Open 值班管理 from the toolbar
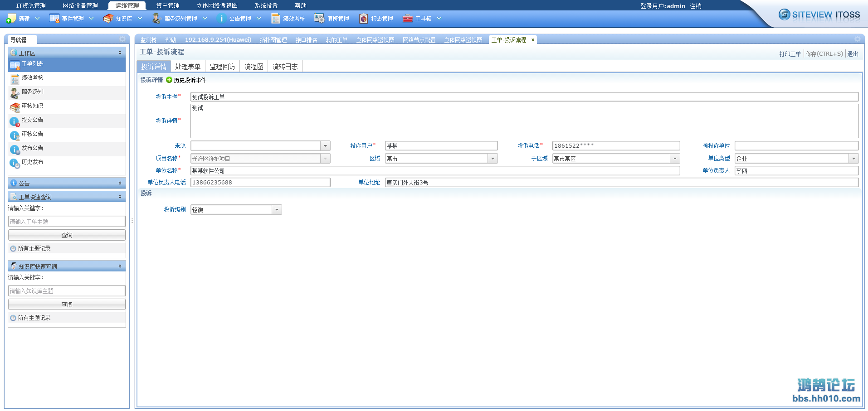This screenshot has height=411, width=868. pos(332,19)
